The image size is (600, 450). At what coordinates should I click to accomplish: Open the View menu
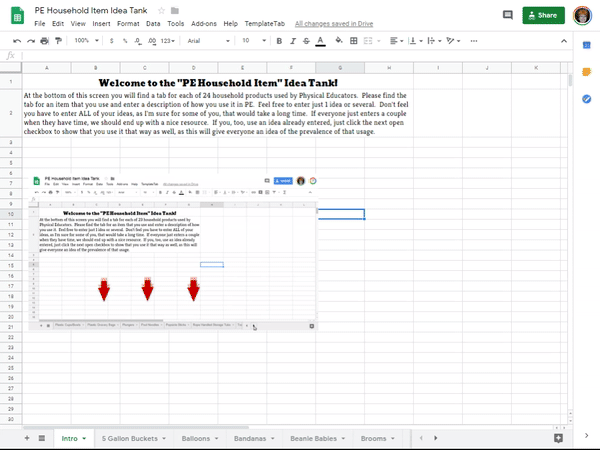tap(78, 24)
